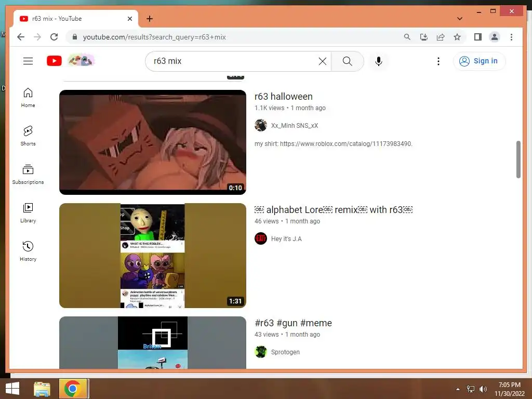Viewport: 532px width, 399px height.
Task: Click the taskbar clock 7:05 PM
Action: pyautogui.click(x=510, y=385)
